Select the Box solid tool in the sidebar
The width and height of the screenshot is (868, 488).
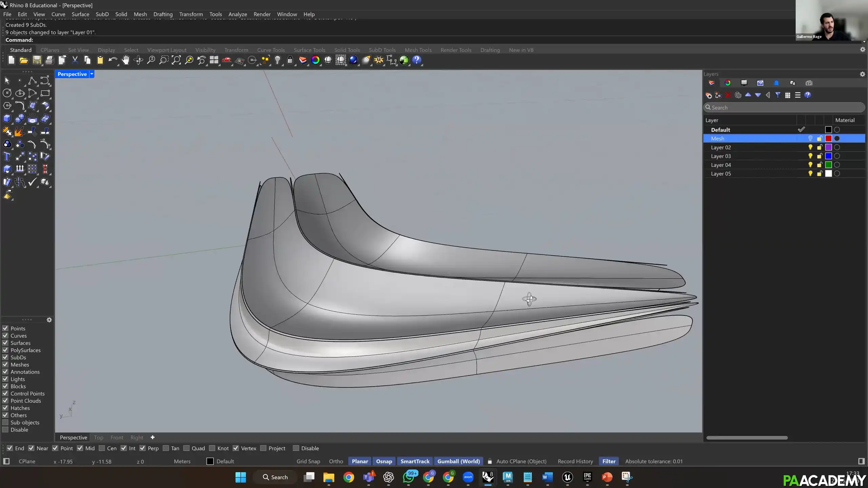[x=7, y=118]
